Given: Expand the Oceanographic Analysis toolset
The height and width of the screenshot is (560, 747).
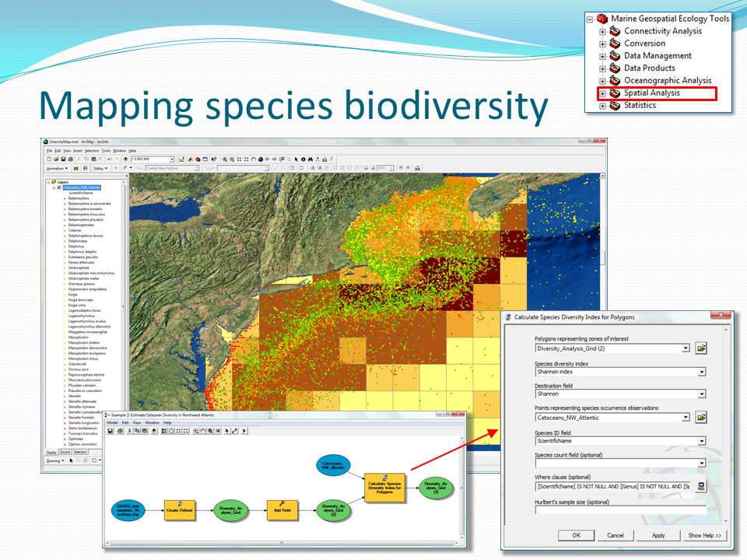Looking at the screenshot, I should pyautogui.click(x=602, y=82).
